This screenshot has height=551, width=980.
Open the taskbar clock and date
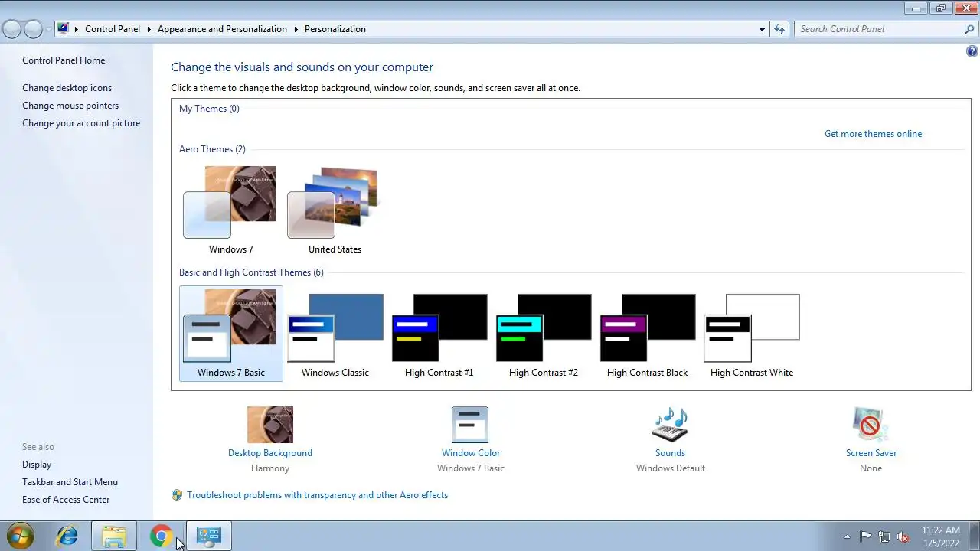[x=941, y=536]
